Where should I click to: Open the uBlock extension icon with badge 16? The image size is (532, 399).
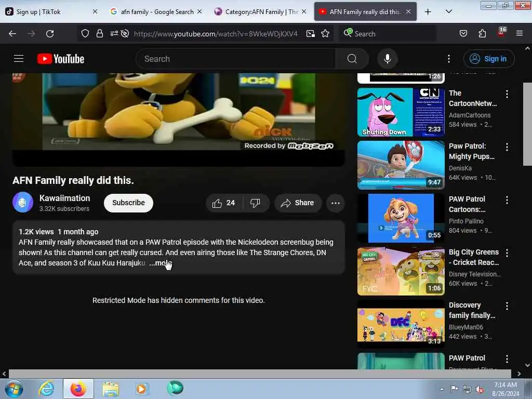click(501, 33)
